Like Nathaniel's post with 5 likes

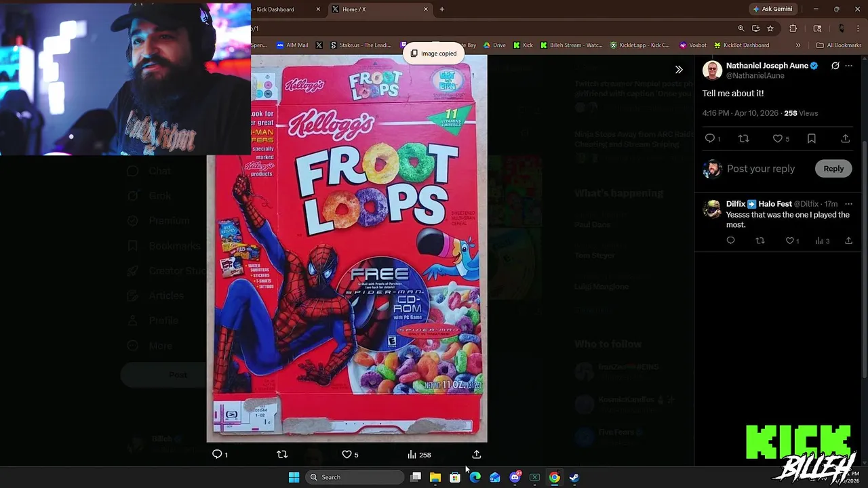click(x=781, y=138)
